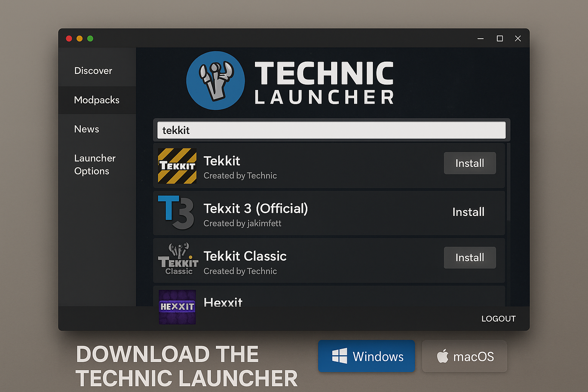
Task: Click the T3 icon for Tekxit 3
Action: (177, 213)
